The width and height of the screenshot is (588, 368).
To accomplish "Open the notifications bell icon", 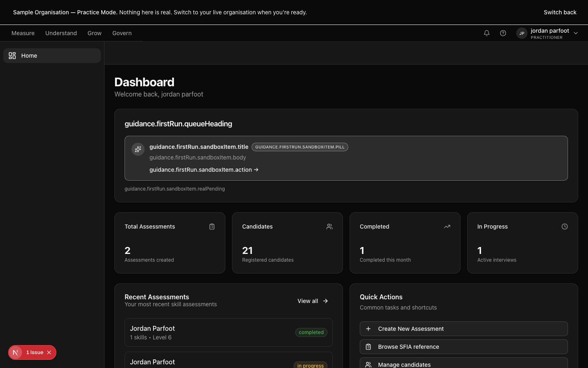I will point(487,33).
